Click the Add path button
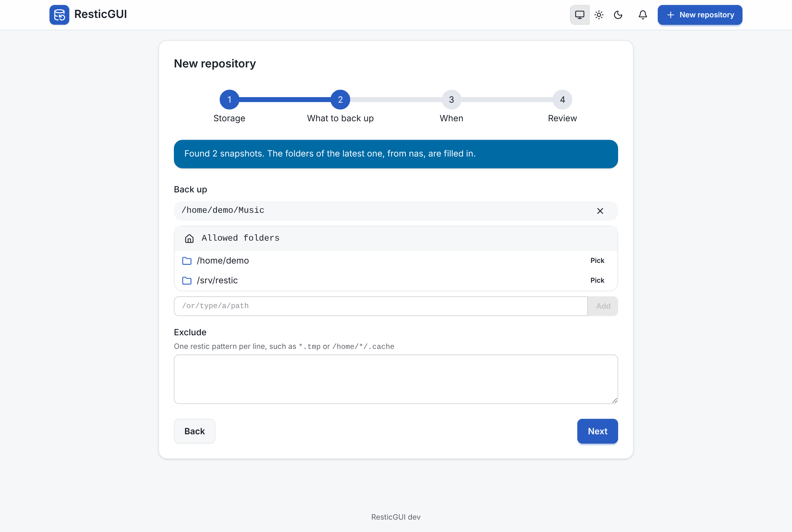The width and height of the screenshot is (792, 532). pos(603,306)
